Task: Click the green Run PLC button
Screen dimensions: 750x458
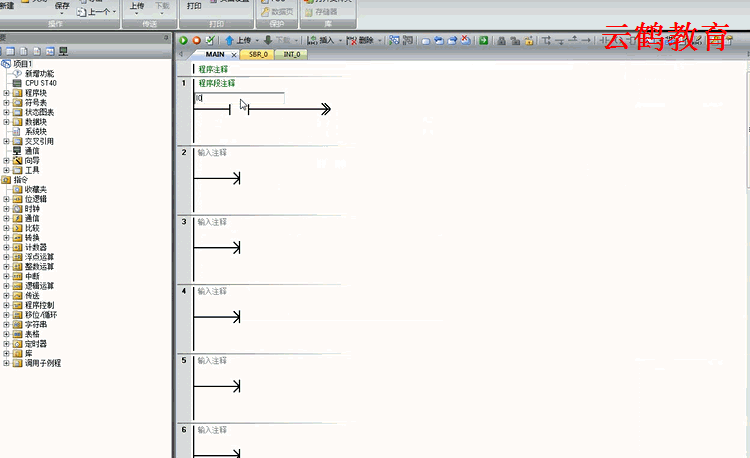Action: pyautogui.click(x=183, y=40)
